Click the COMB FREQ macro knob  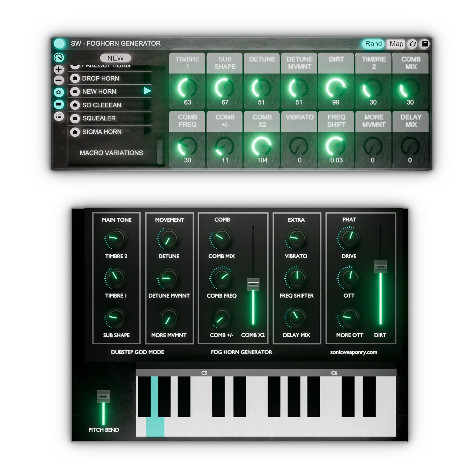[x=187, y=146]
